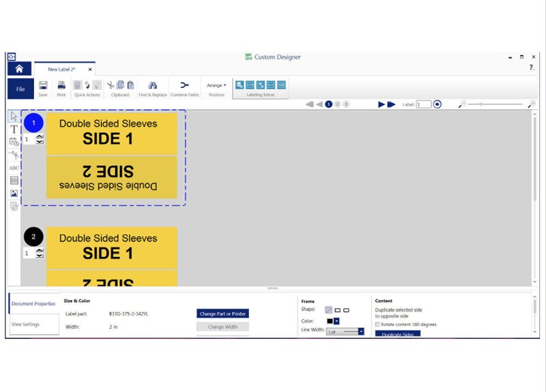Screen dimensions: 546x392
Task: Go to next label arrow
Action: point(382,104)
